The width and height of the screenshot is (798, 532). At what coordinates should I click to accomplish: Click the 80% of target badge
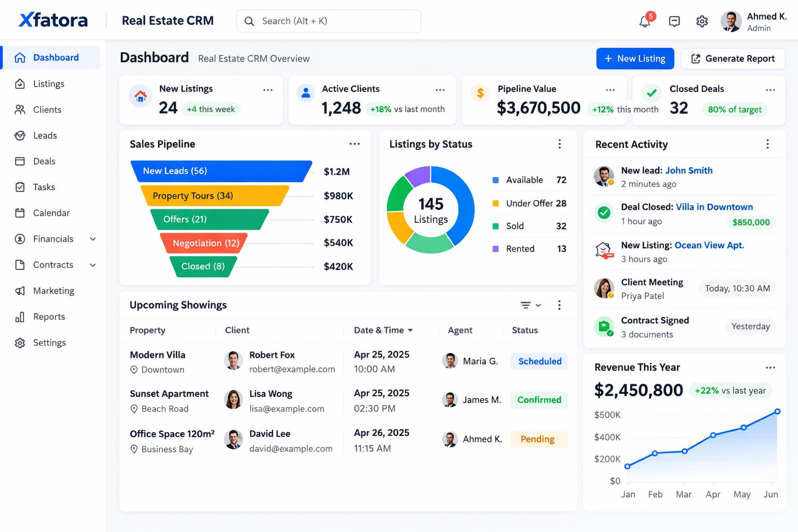pyautogui.click(x=735, y=110)
